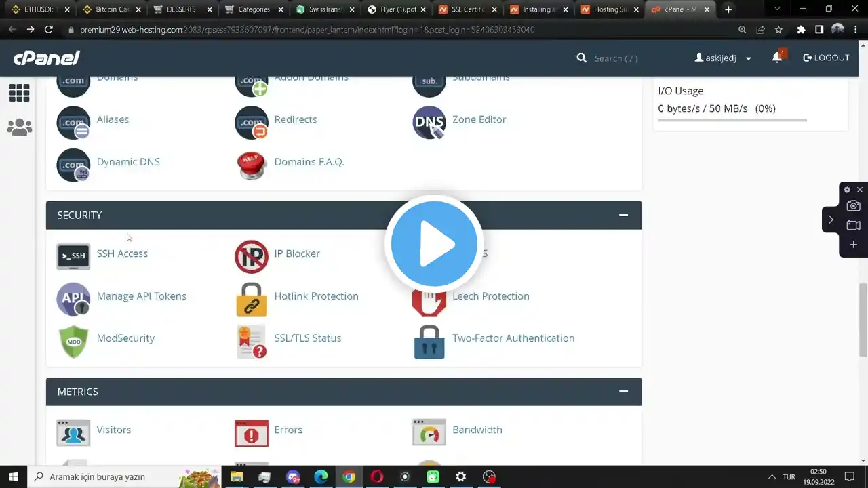Click the video record icon in side widget
Image resolution: width=868 pixels, height=488 pixels.
(853, 225)
